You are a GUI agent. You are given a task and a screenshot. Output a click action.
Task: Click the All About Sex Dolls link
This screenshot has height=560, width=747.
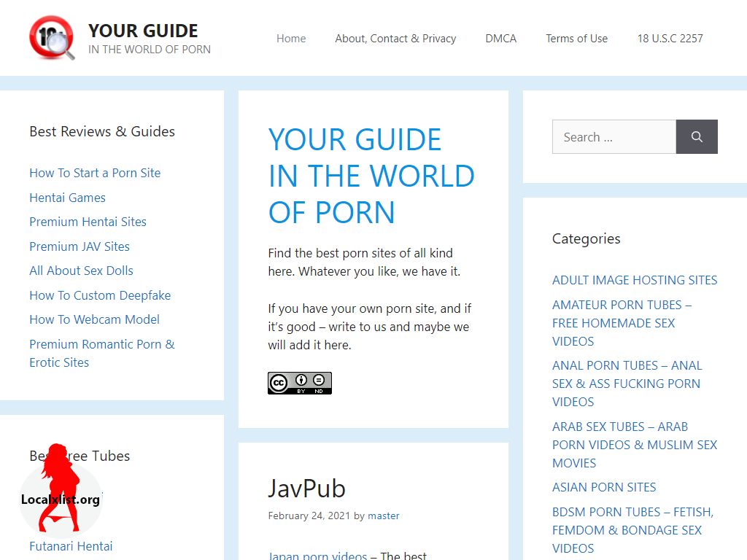point(82,271)
